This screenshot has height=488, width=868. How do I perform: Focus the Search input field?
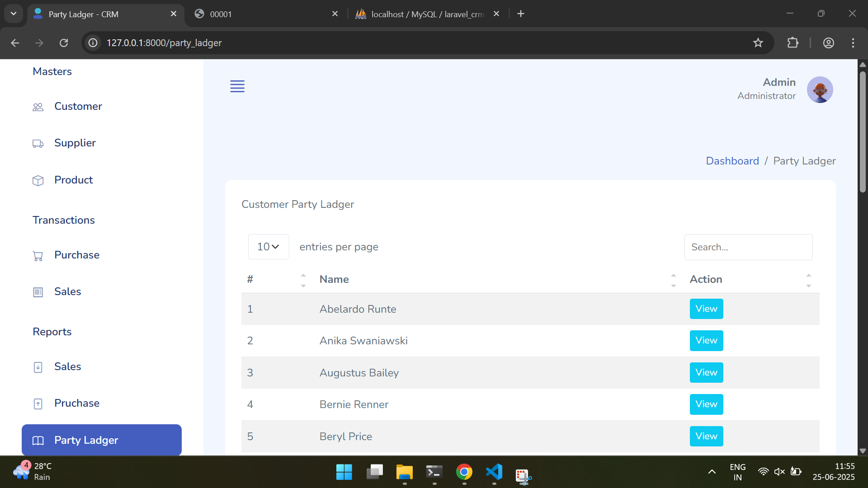748,247
